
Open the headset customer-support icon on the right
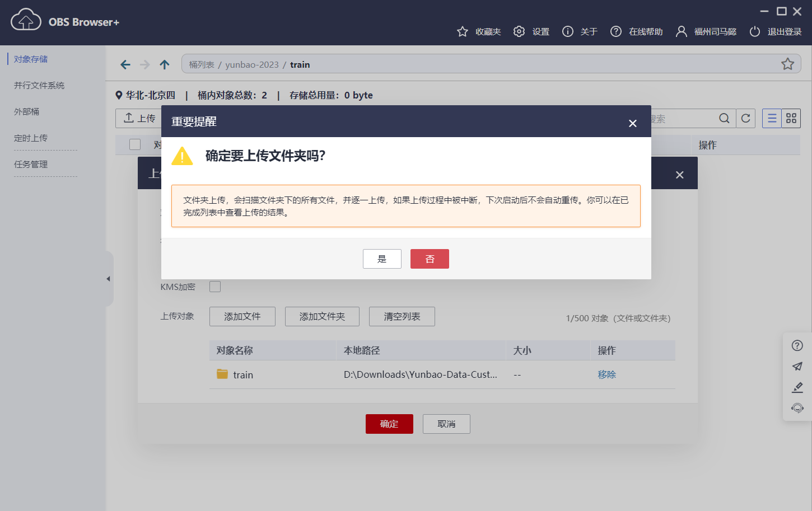pos(797,408)
